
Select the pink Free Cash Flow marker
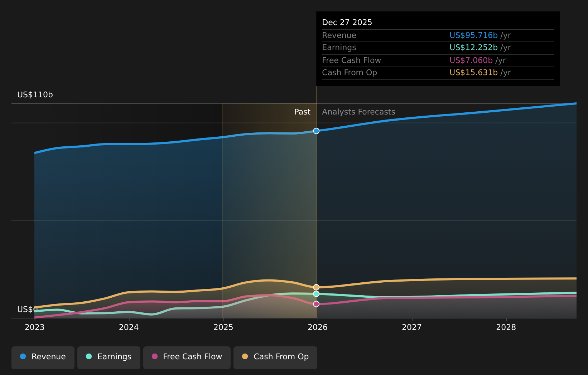coord(316,303)
